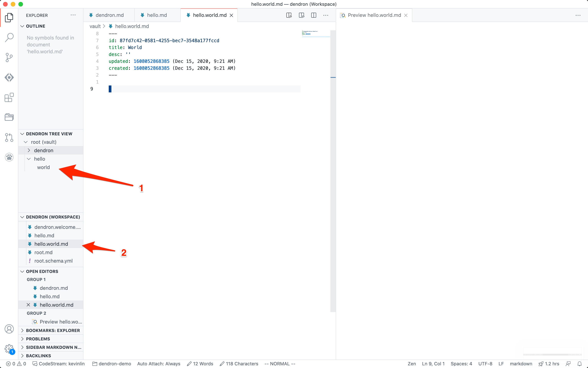Toggle Zen mode in status bar
588x368 pixels.
[x=412, y=364]
